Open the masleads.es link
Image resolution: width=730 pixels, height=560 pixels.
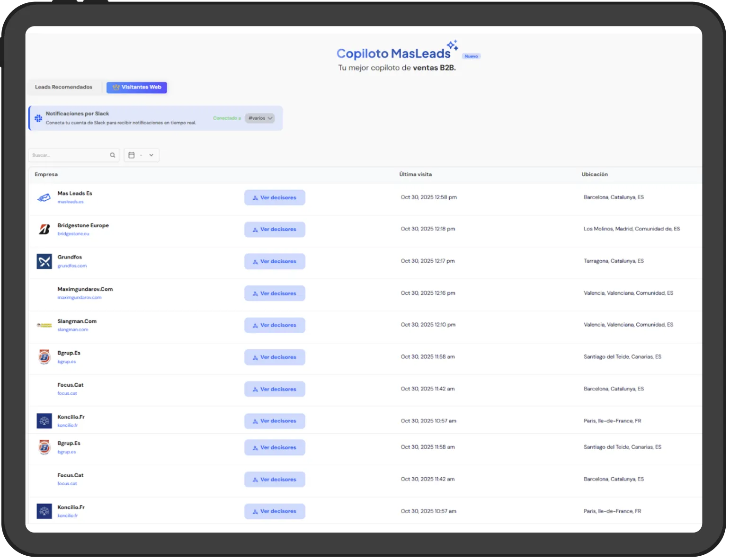coord(71,202)
